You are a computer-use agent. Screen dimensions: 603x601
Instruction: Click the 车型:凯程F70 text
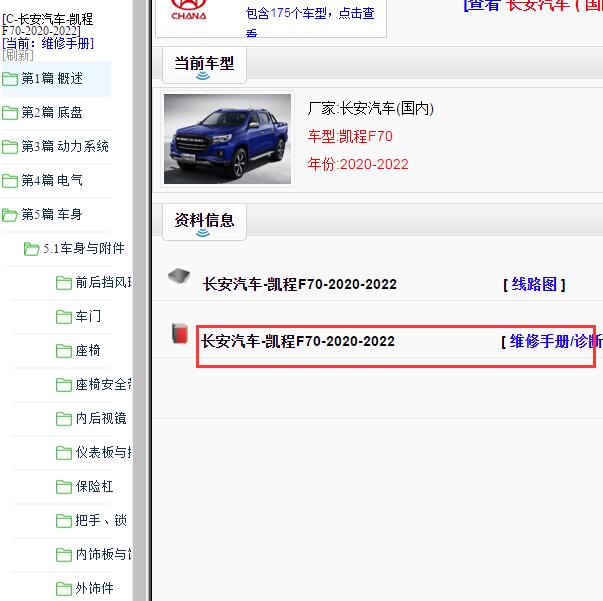(x=350, y=137)
